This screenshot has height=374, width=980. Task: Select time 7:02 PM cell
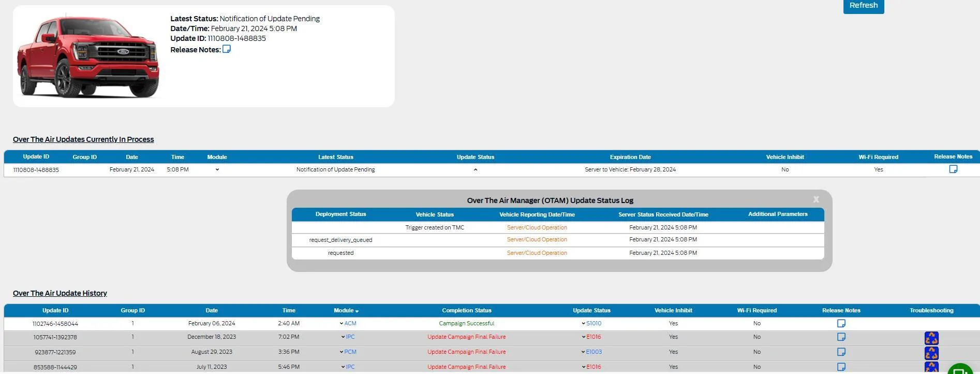coord(289,337)
